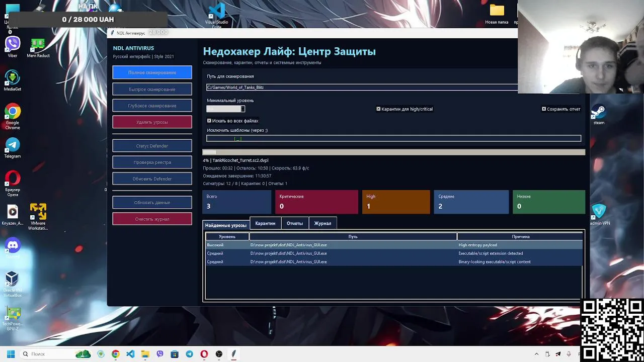Click NDL Antivirus feather icon in taskbar
Viewport: 644px width, 362px height.
(x=233, y=354)
